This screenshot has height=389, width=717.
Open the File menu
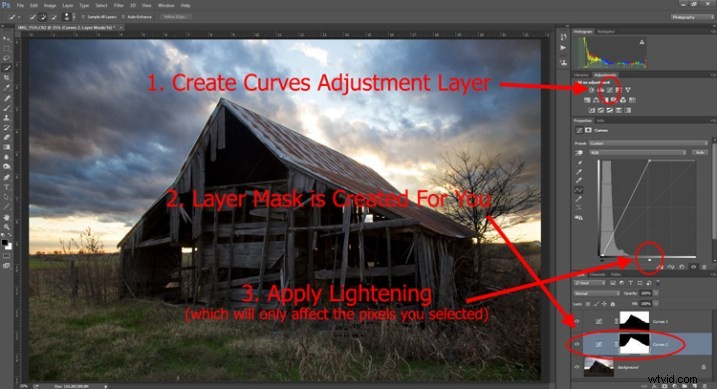(20, 5)
